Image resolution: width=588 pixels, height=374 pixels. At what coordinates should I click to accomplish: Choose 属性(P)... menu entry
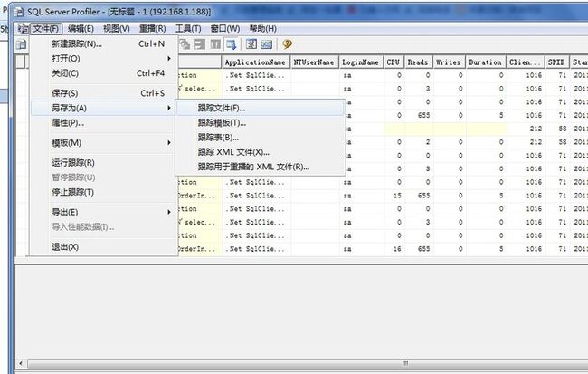pyautogui.click(x=104, y=123)
